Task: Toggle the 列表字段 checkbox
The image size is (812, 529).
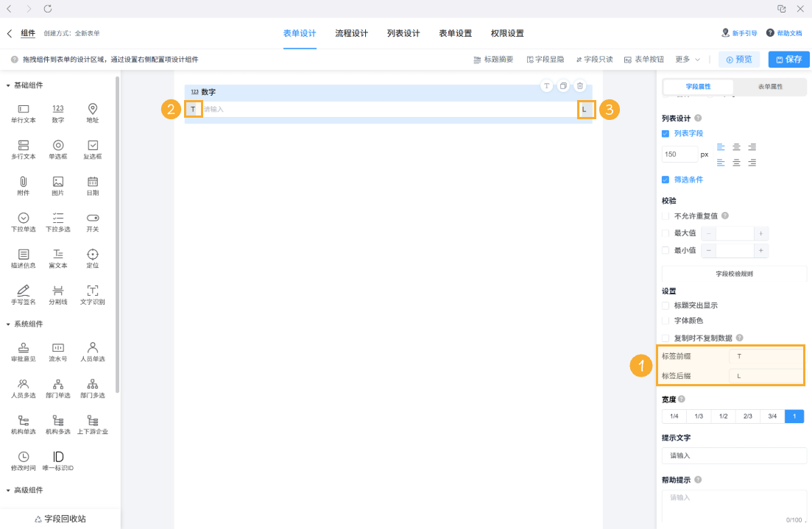Action: click(x=666, y=134)
